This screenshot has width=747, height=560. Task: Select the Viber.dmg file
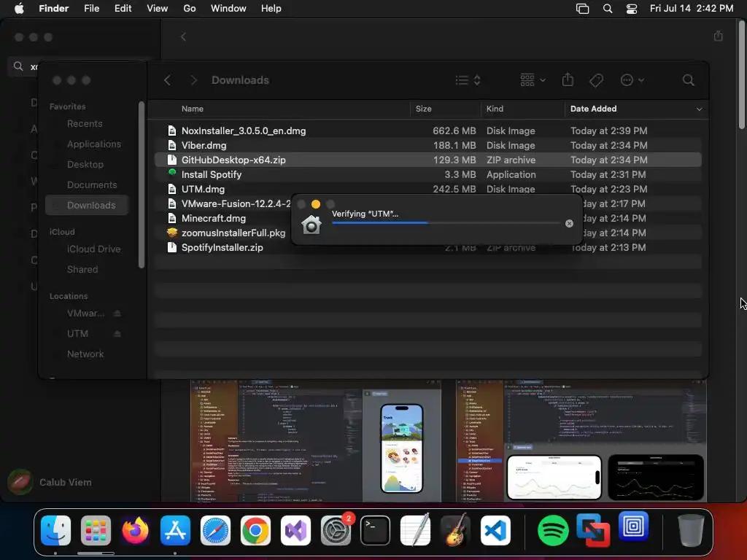click(427, 145)
